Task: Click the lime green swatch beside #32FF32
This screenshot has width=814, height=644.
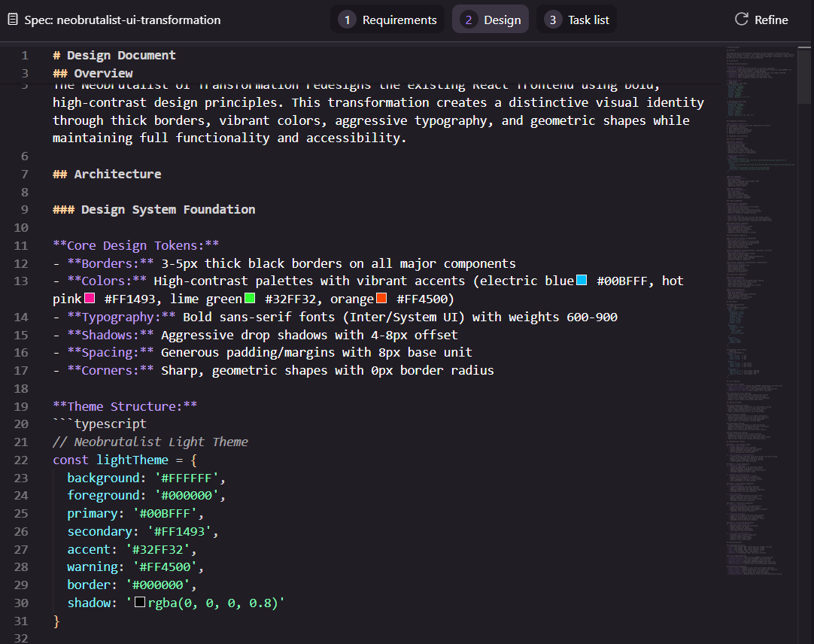Action: click(x=251, y=298)
